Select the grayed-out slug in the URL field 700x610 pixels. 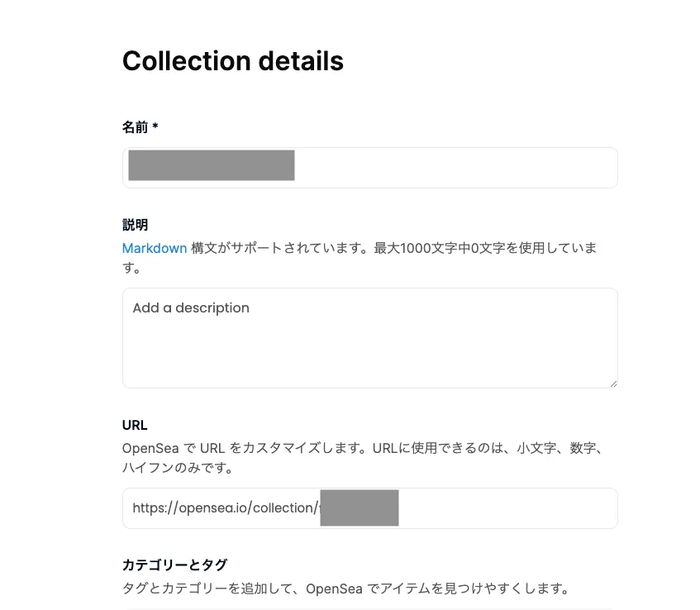tap(360, 508)
